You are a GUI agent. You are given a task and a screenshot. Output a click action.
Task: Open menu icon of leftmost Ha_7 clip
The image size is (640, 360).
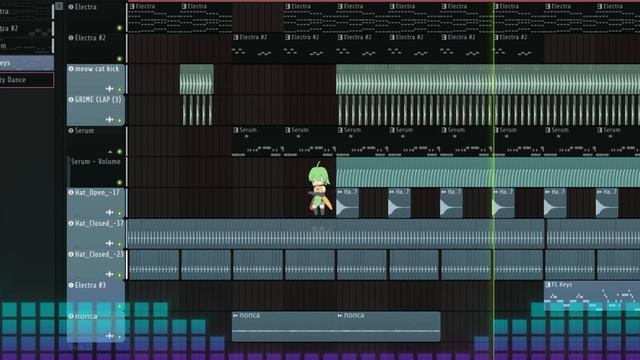[x=340, y=191]
